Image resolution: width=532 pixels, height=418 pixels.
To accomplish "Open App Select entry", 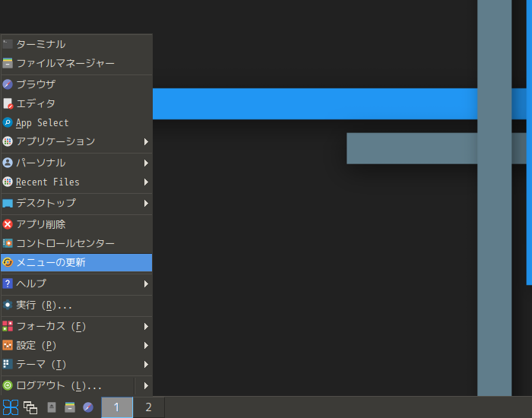I will pyautogui.click(x=76, y=122).
